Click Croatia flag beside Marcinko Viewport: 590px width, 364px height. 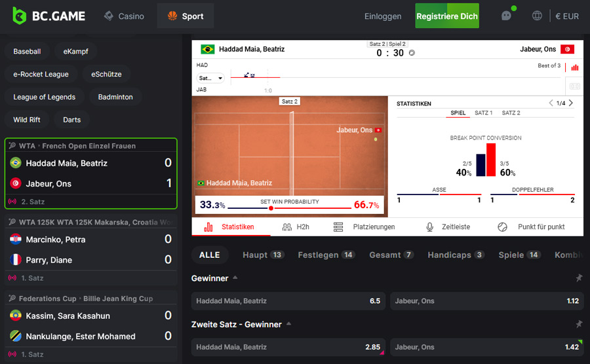coord(16,240)
